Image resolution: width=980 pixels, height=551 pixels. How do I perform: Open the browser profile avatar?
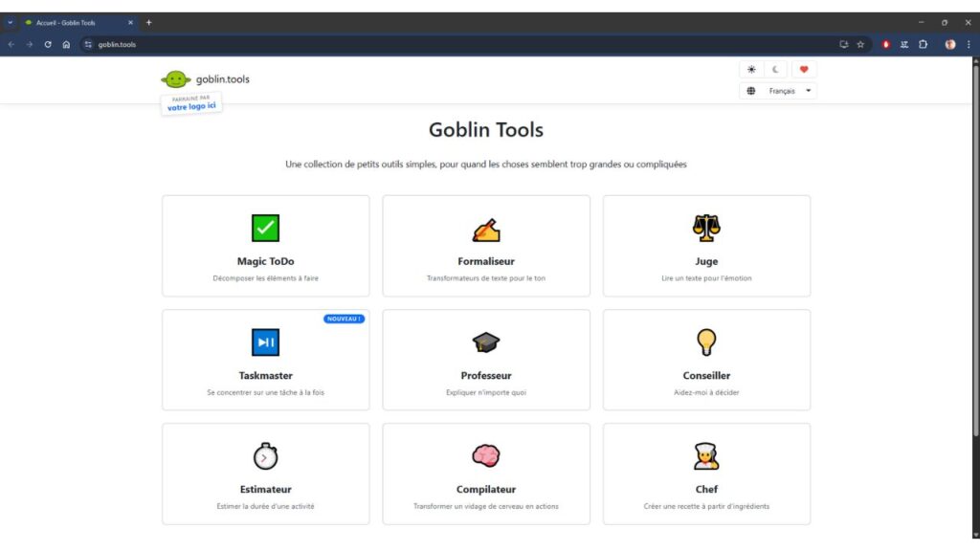950,44
